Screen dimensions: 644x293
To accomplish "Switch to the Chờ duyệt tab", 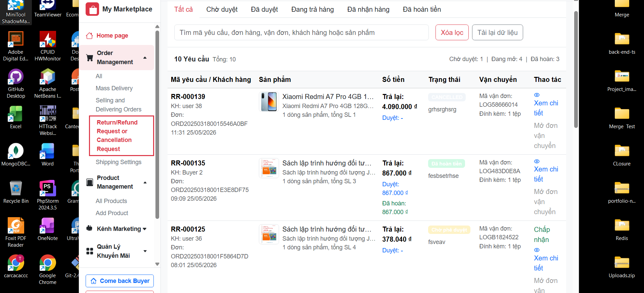I will point(222,9).
